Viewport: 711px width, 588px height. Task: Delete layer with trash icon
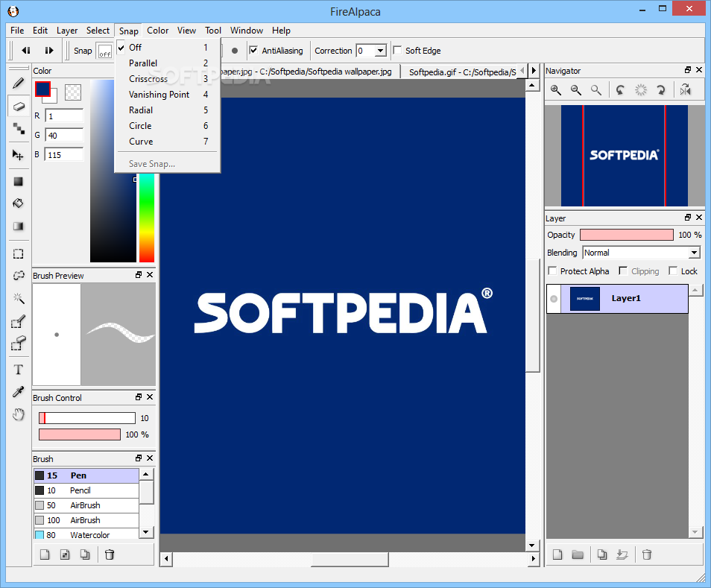(647, 554)
